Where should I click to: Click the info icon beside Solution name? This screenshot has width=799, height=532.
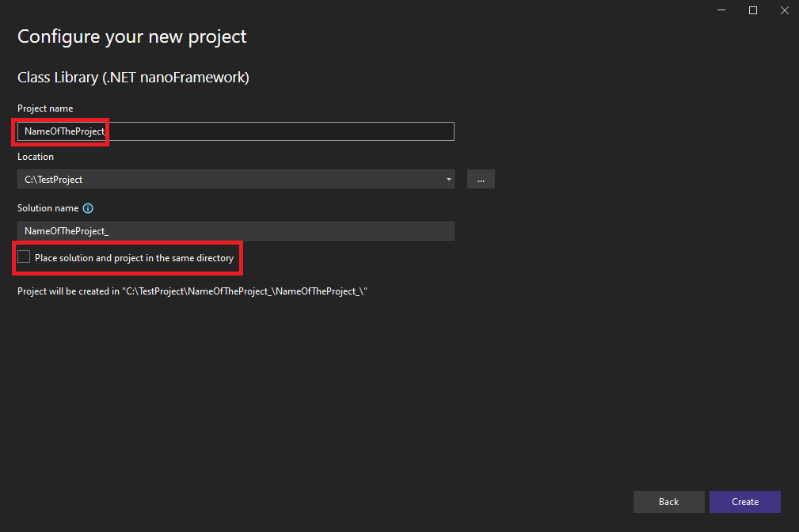click(88, 208)
